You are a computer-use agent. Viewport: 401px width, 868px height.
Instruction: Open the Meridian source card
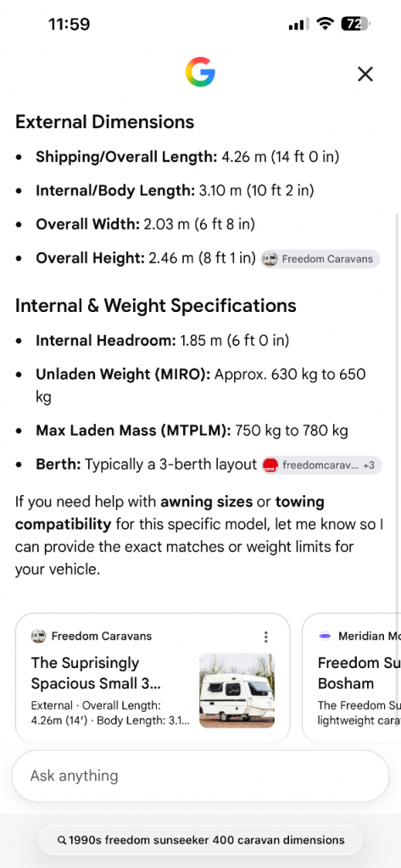(352, 678)
